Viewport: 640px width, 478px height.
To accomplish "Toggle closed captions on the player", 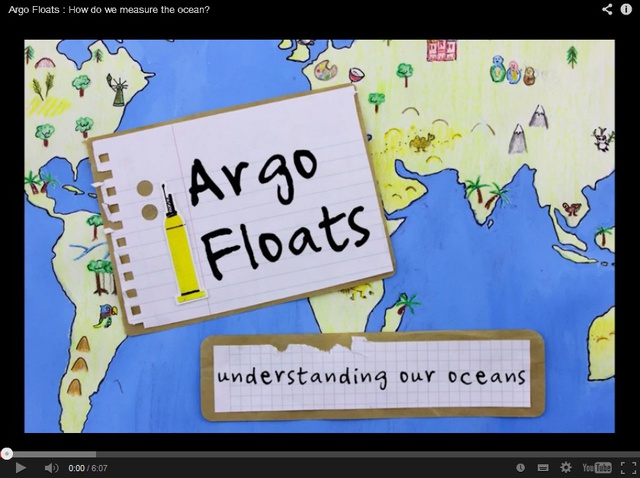I will click(x=543, y=467).
